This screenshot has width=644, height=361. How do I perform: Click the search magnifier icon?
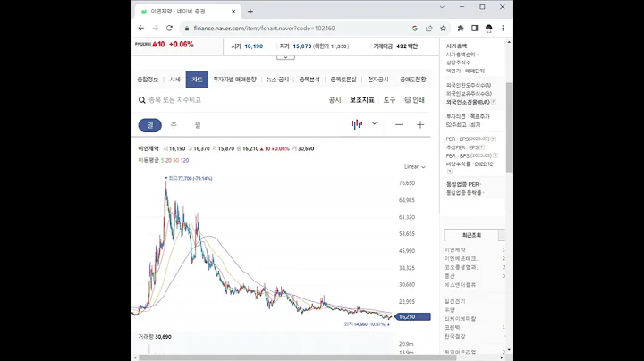pos(141,100)
